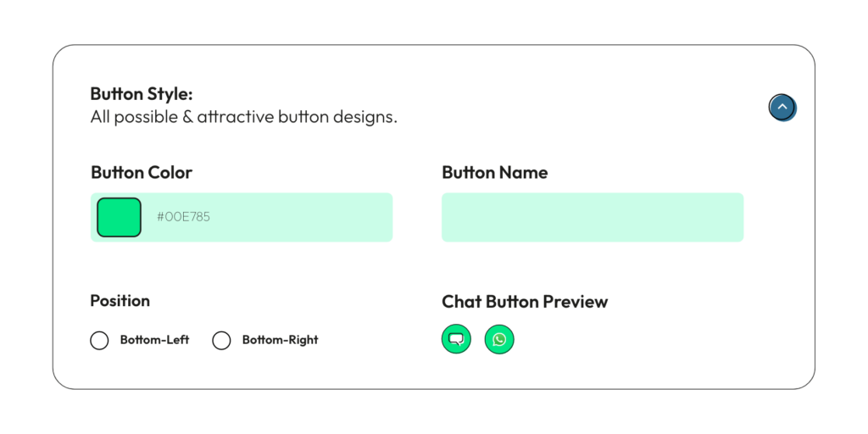Click the "Position" heading
The height and width of the screenshot is (434, 868).
pyautogui.click(x=120, y=301)
